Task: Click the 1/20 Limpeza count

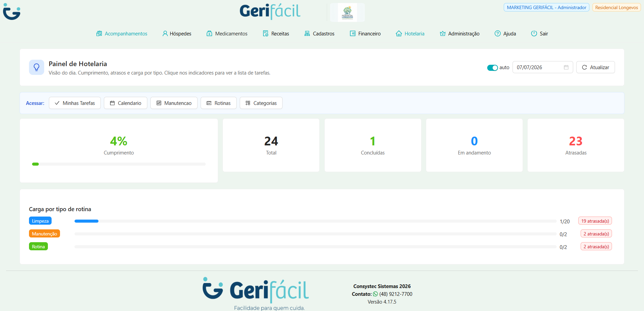Action: pyautogui.click(x=565, y=222)
